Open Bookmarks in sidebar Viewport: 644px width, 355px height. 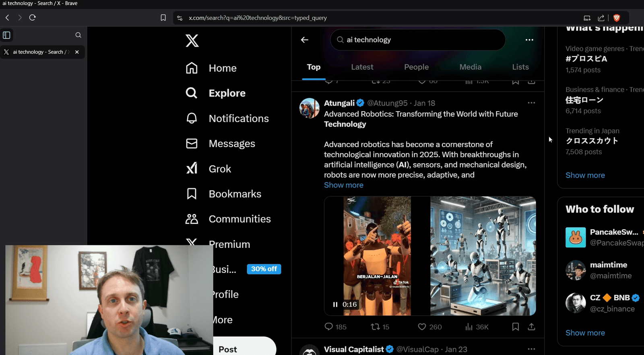(x=223, y=194)
